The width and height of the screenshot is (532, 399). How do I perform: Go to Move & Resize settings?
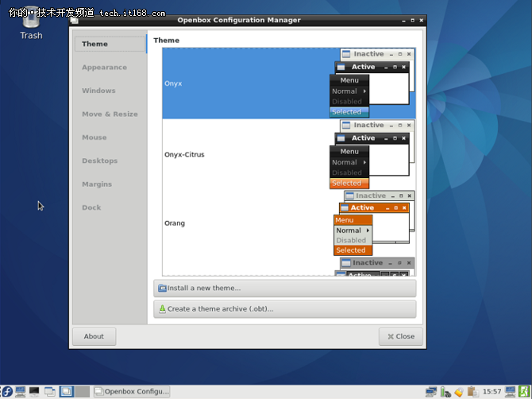click(x=110, y=114)
